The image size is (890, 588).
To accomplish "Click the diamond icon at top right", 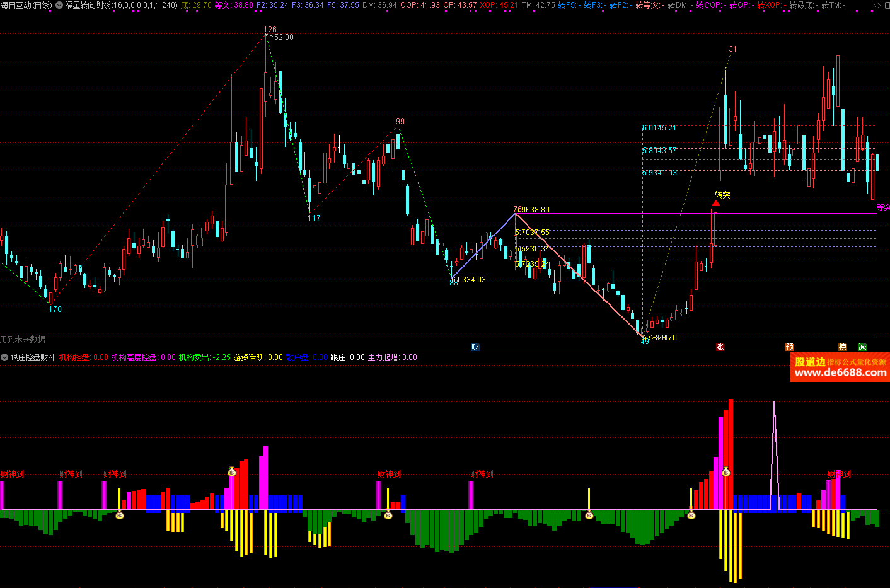I will 877,5.
